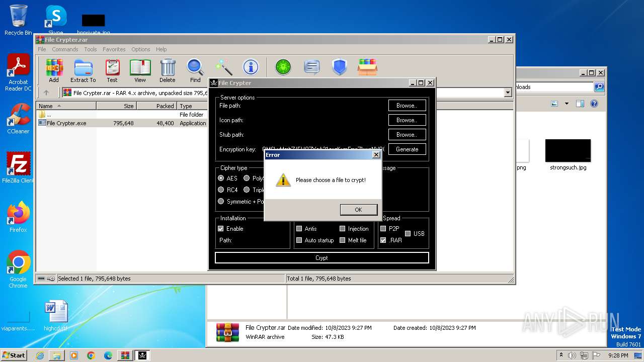Screen dimensions: 644x362
Task: Click the Protect shield icon
Action: click(x=340, y=67)
